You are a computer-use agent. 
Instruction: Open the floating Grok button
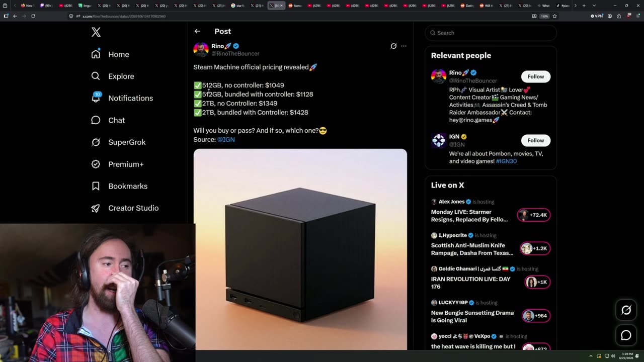point(626,310)
